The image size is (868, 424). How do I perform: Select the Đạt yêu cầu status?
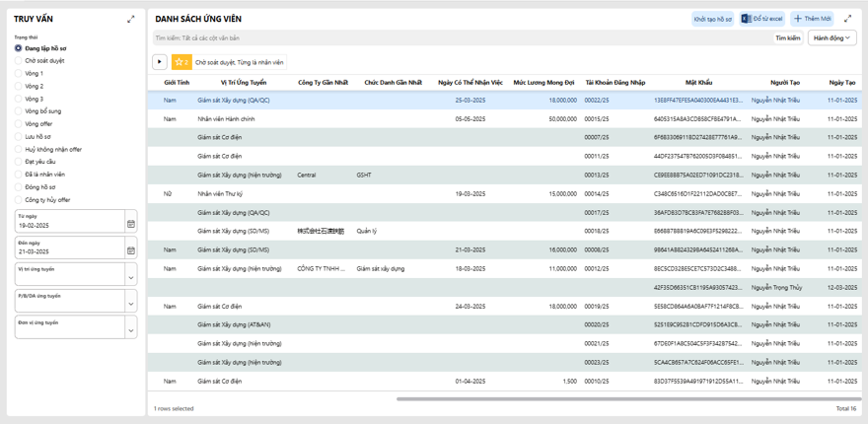pyautogui.click(x=19, y=162)
